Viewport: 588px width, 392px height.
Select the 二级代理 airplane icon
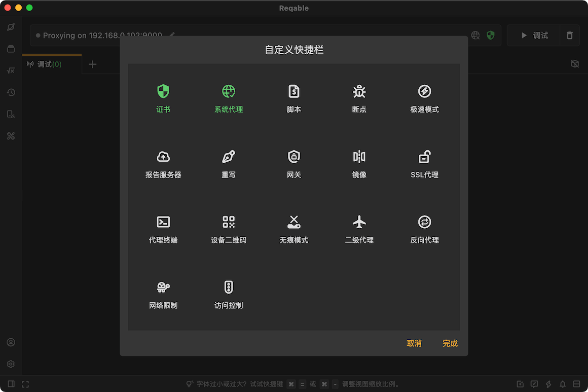click(x=359, y=222)
